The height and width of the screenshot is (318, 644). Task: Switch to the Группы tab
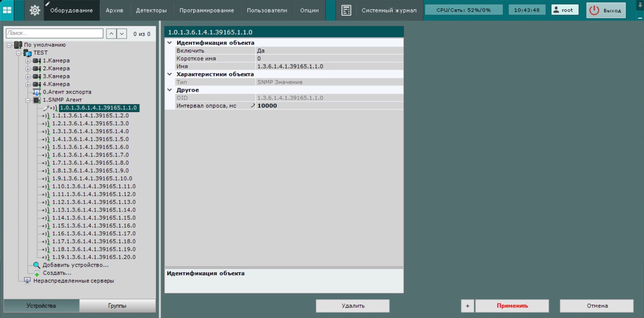(117, 306)
